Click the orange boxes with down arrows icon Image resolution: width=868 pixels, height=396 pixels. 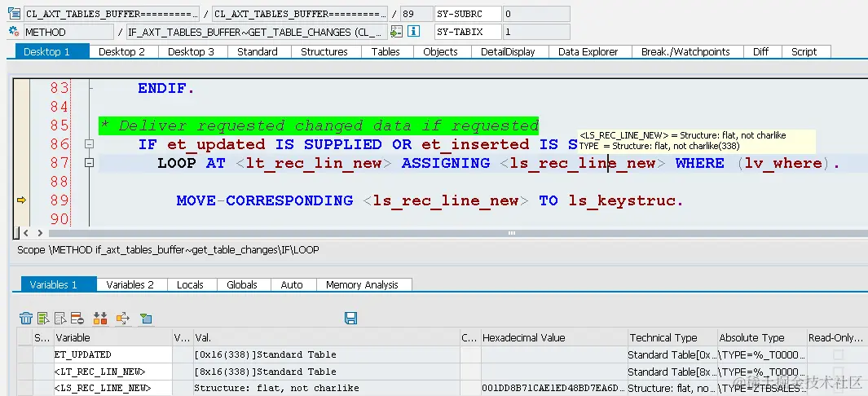(x=100, y=318)
